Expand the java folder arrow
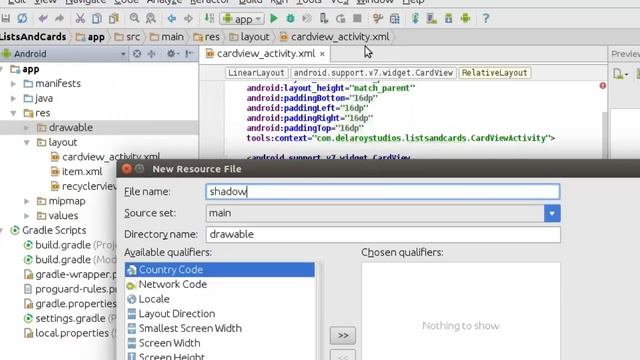Viewport: 640px width, 360px height. coord(13,98)
